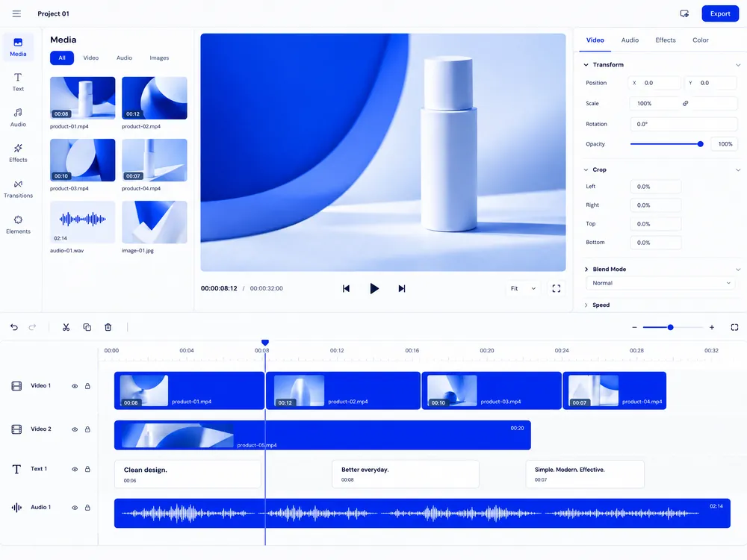Filter media by Audio
Image resolution: width=747 pixels, height=560 pixels.
[124, 58]
